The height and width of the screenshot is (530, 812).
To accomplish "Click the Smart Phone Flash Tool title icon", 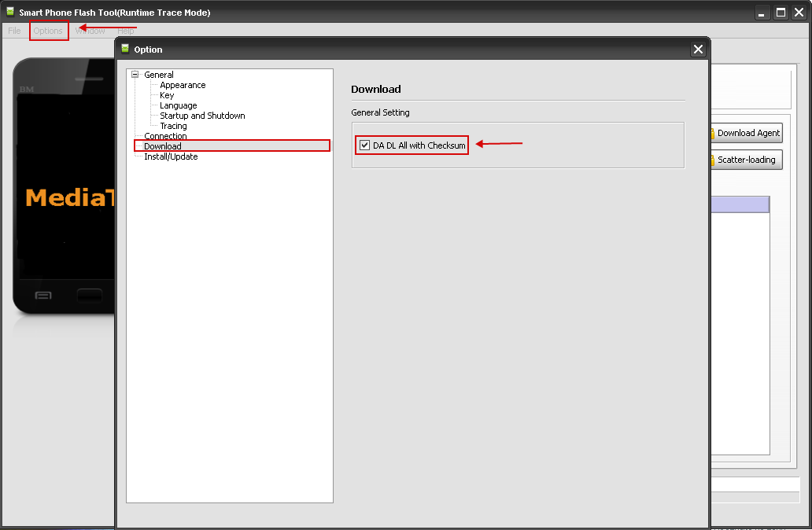I will [10, 13].
